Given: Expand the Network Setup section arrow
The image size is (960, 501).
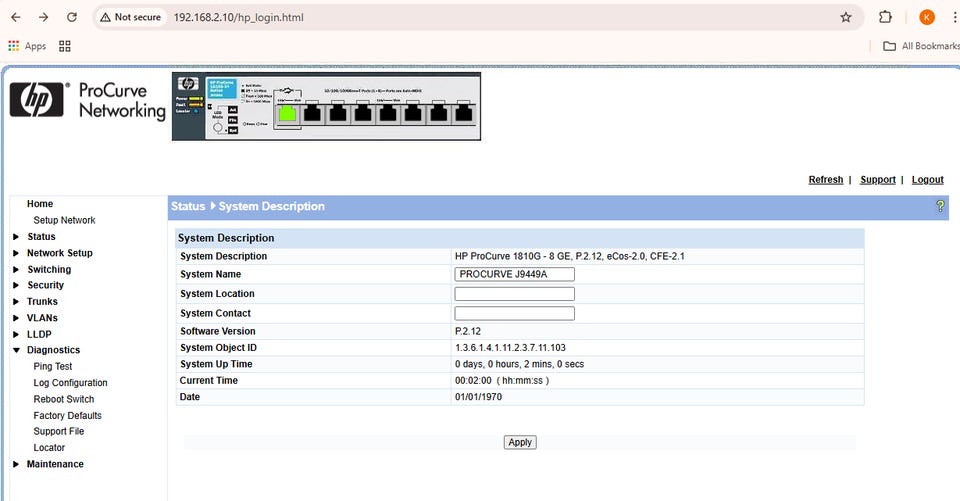Looking at the screenshot, I should (16, 253).
